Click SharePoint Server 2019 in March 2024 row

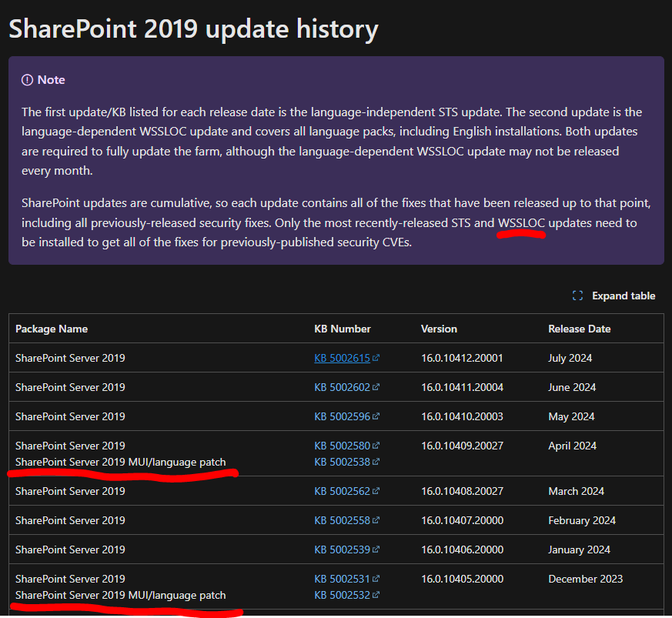[x=70, y=491]
